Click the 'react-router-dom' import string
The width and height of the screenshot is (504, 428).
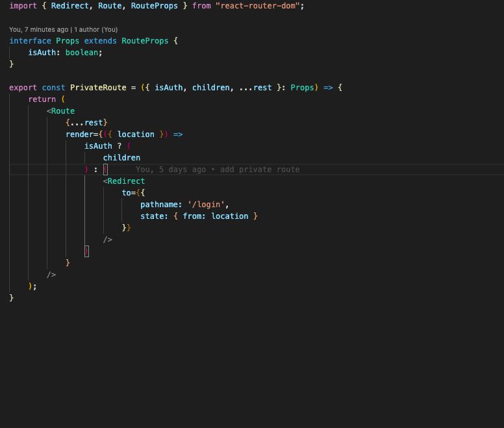pyautogui.click(x=258, y=6)
